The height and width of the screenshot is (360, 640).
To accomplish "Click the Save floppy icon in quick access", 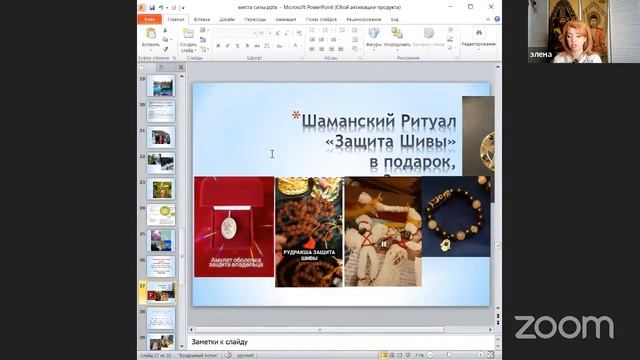I will [x=152, y=7].
